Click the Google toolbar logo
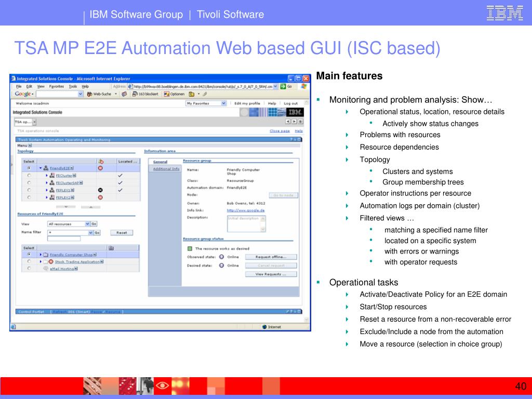Image resolution: width=532 pixels, height=399 pixels. [x=23, y=94]
